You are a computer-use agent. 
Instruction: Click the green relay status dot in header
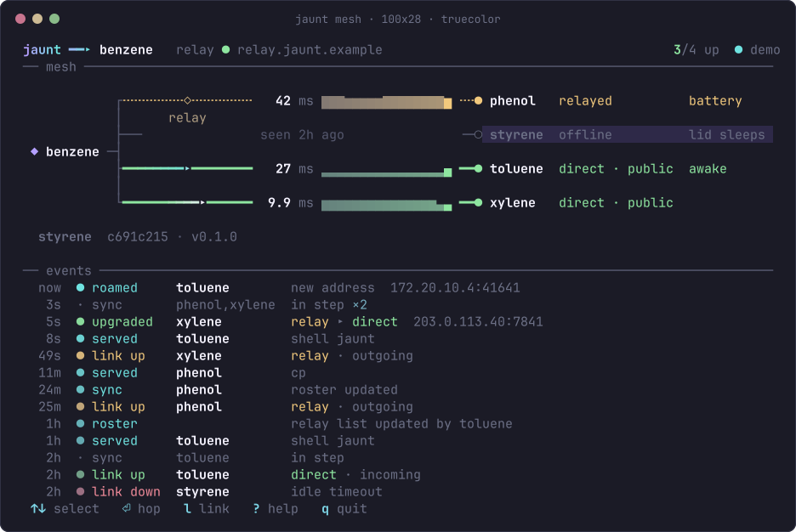226,49
